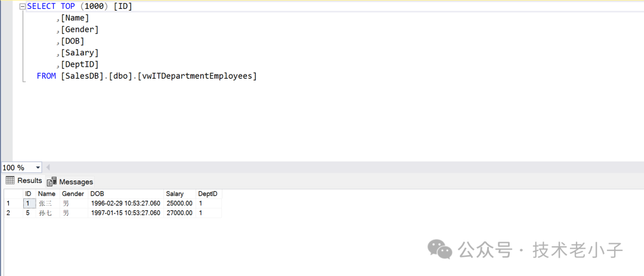The width and height of the screenshot is (644, 276).
Task: Collapse the SELECT query outline block
Action: (23, 7)
